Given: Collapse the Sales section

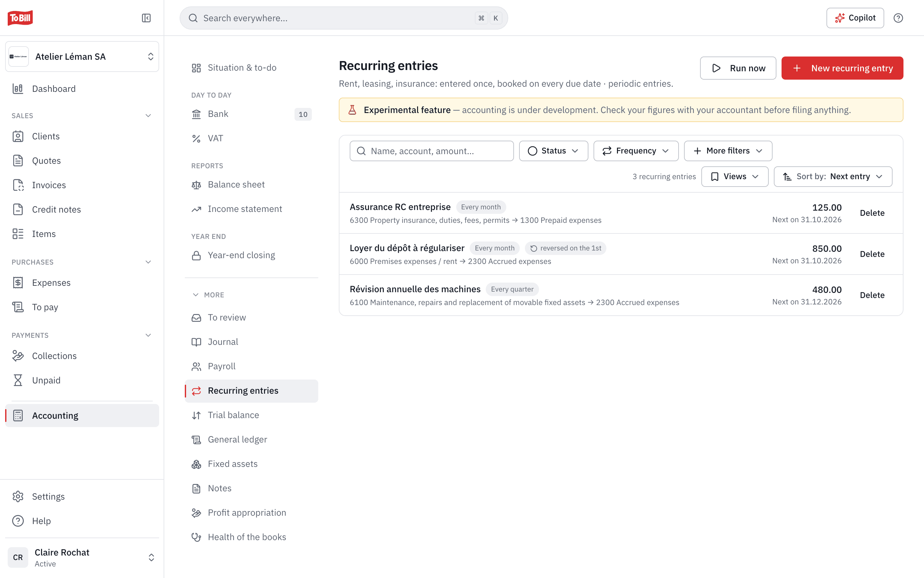Looking at the screenshot, I should coord(148,116).
